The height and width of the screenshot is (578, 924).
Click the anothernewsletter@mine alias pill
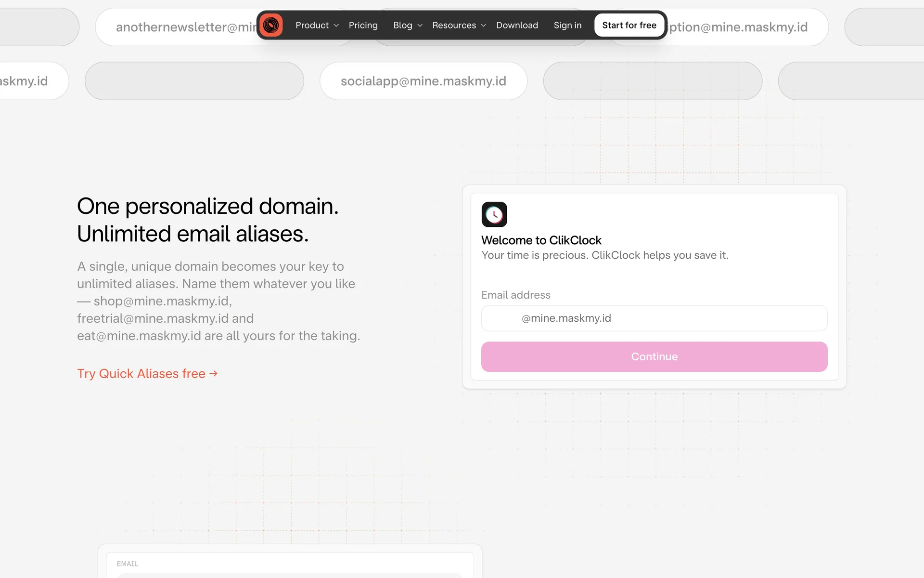tap(185, 27)
